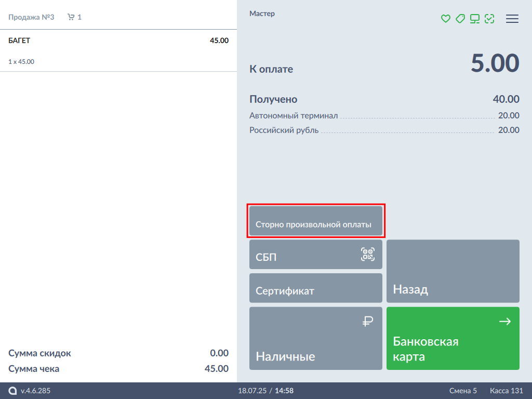Click the QR code icon on СБП
The height and width of the screenshot is (399, 532).
[368, 254]
